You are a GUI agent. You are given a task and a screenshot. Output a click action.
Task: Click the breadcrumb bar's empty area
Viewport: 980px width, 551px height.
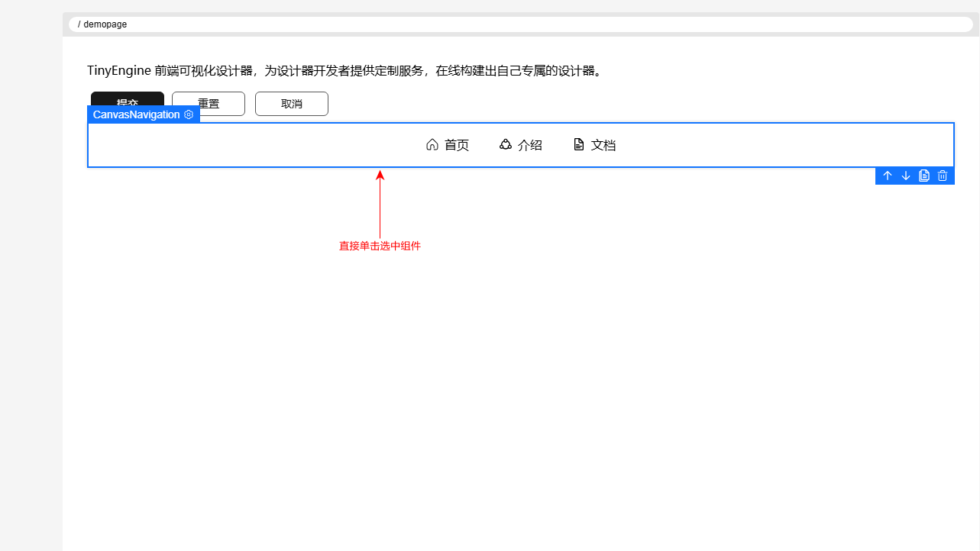(535, 24)
